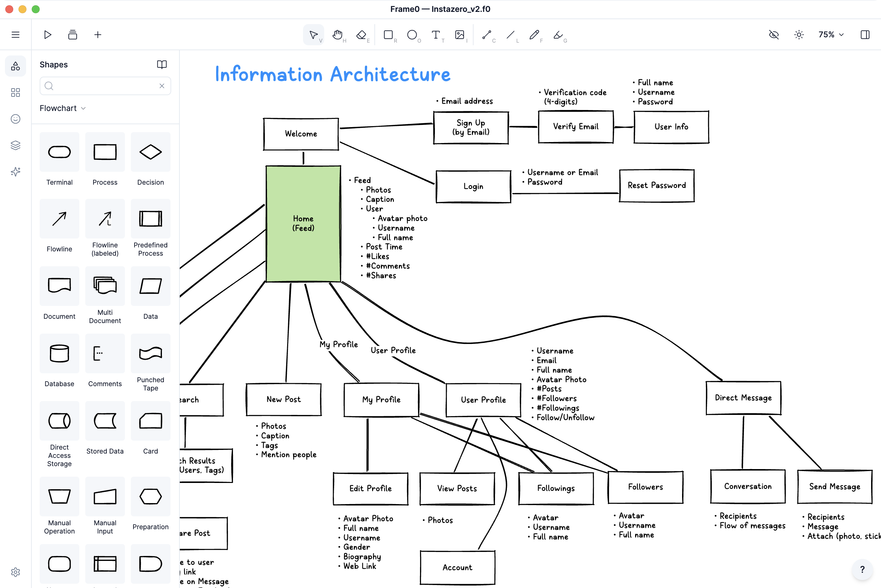Click the help question mark button
881x588 pixels.
[x=862, y=569]
